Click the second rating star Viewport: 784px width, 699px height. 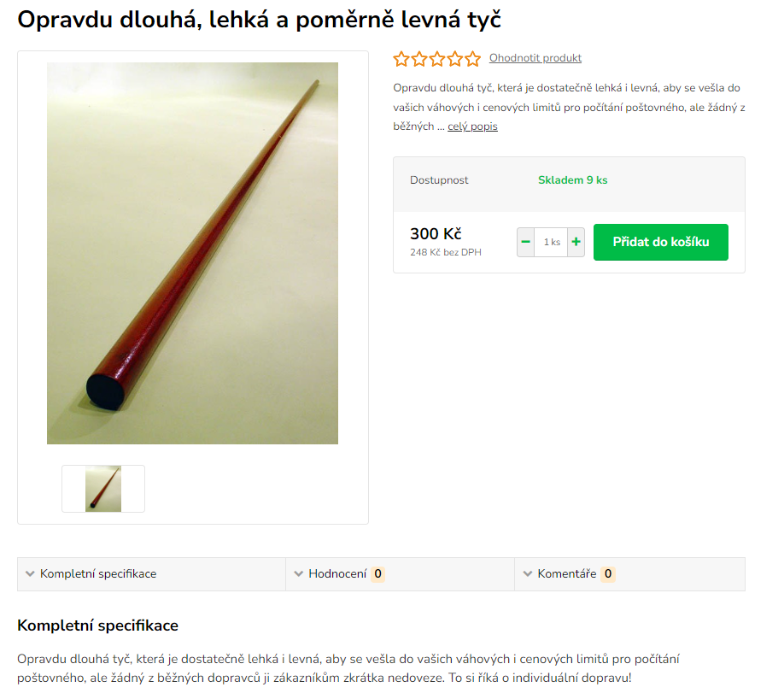click(x=419, y=59)
